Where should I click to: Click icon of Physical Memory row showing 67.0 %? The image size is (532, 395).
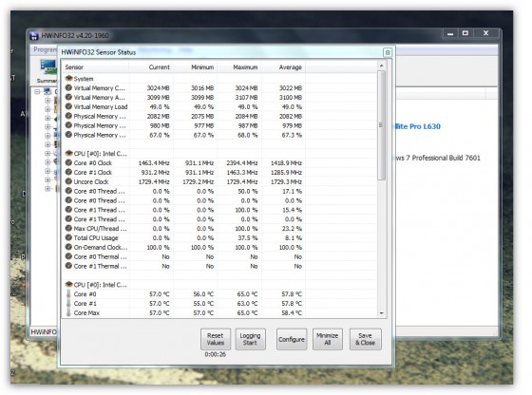pyautogui.click(x=68, y=135)
